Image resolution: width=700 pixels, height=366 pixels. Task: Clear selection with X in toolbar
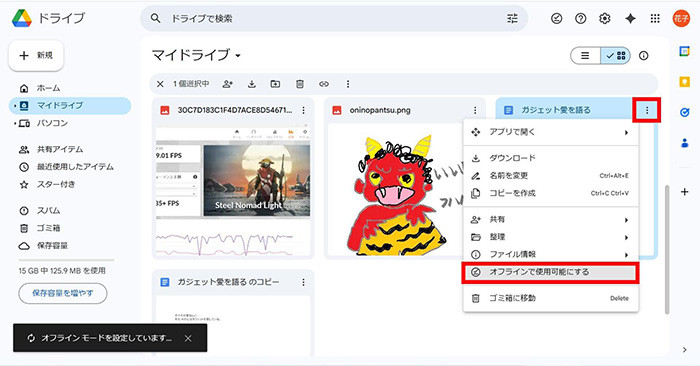(x=160, y=84)
